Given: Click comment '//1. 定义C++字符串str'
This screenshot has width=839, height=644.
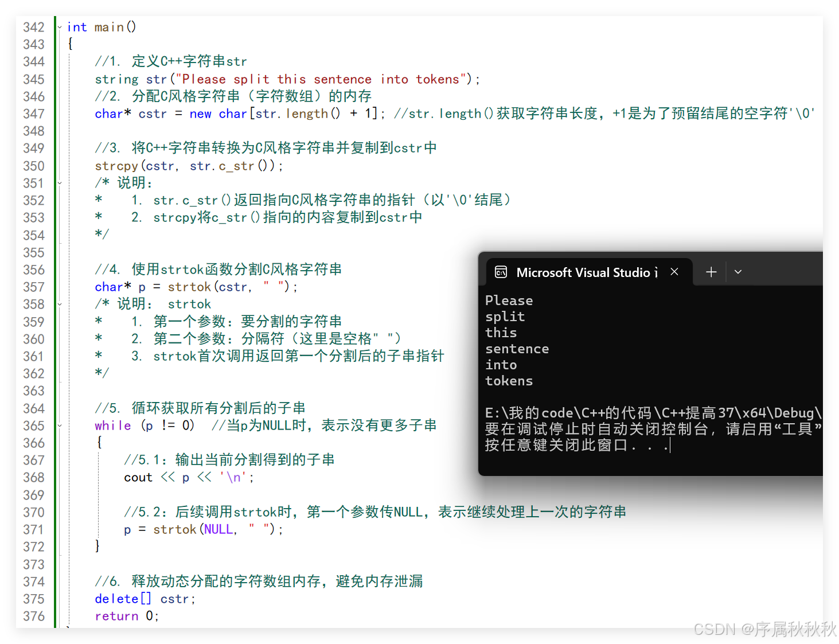Looking at the screenshot, I should pos(171,61).
